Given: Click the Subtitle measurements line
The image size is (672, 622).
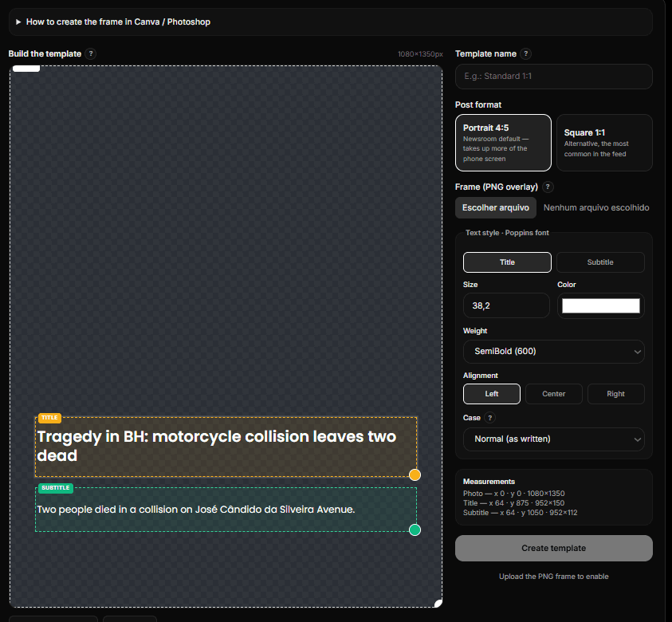Looking at the screenshot, I should point(521,512).
